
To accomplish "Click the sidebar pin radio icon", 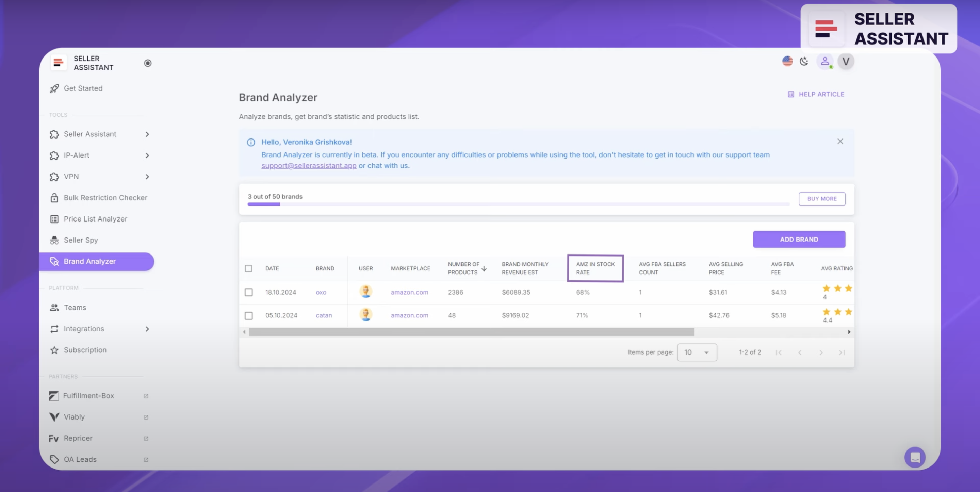I will point(148,63).
